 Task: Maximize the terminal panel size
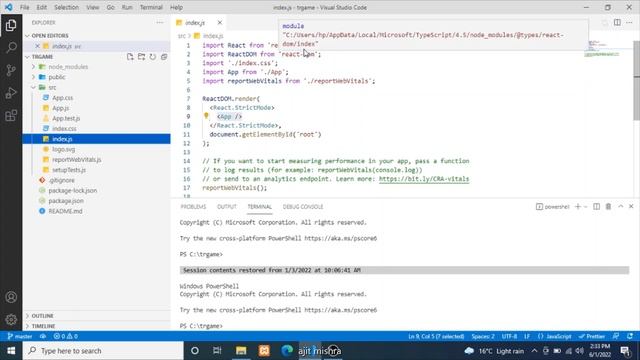tap(620, 207)
